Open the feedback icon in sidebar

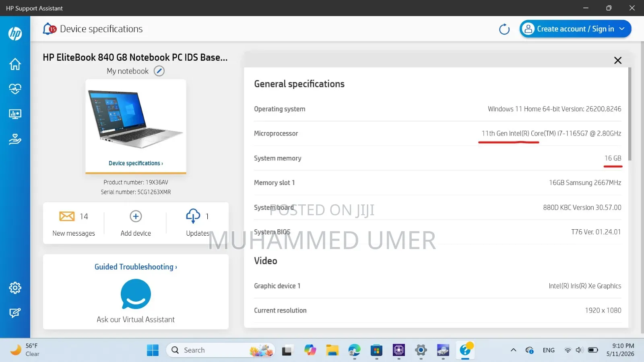point(15,313)
